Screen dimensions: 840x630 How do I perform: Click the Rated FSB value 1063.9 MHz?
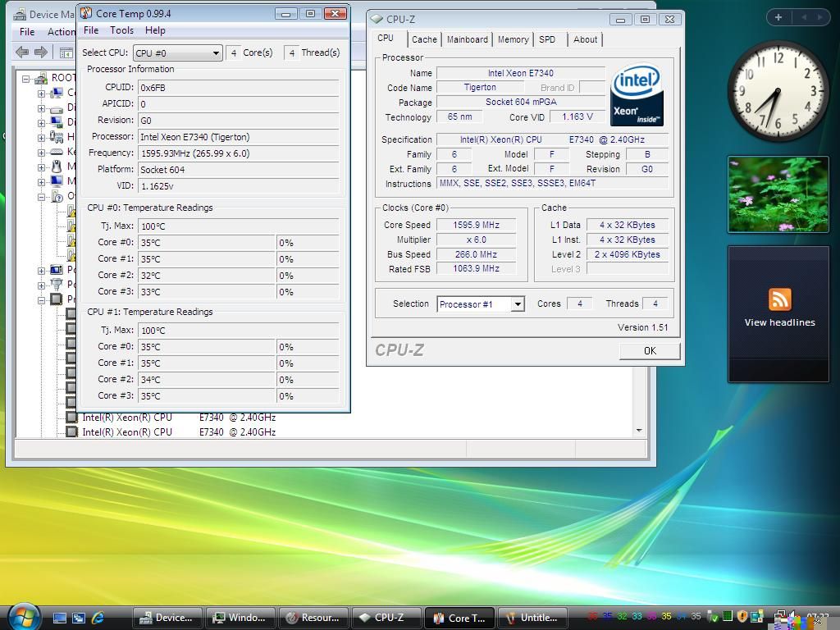coord(477,269)
